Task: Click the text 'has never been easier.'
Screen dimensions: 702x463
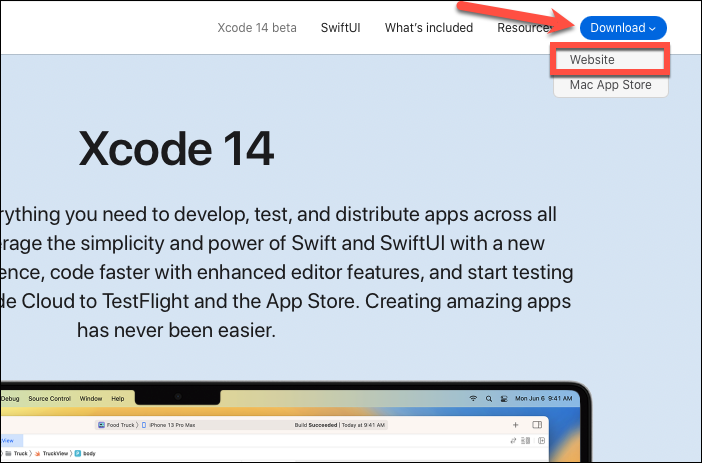Action: point(176,330)
